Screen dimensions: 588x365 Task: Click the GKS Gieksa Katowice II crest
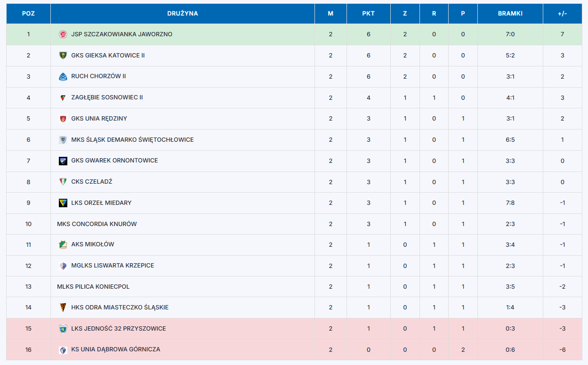pyautogui.click(x=63, y=56)
